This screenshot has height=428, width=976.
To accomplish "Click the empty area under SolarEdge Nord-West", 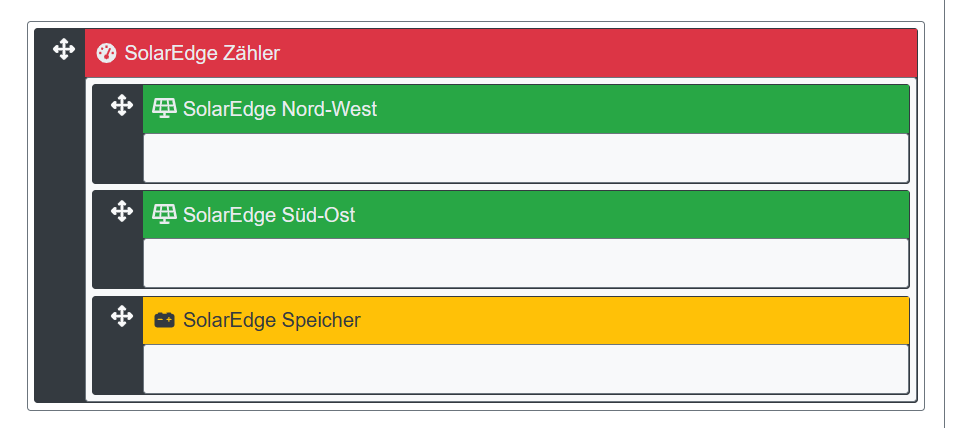I will pyautogui.click(x=525, y=158).
